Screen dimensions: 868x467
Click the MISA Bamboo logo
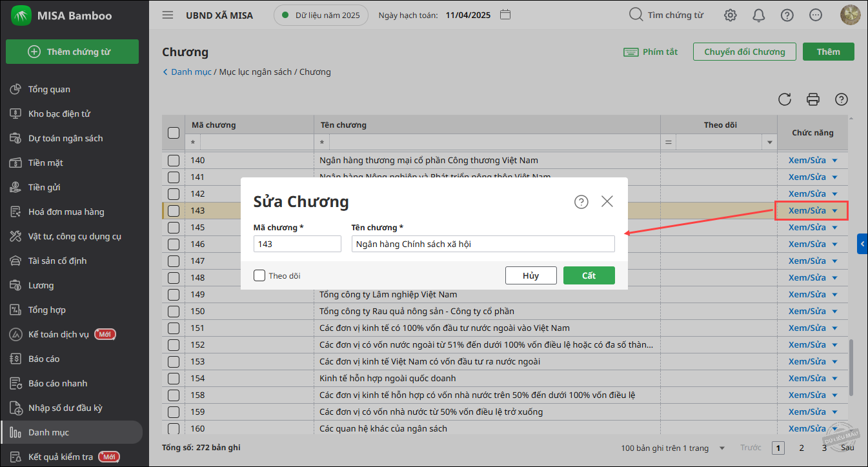[x=22, y=15]
